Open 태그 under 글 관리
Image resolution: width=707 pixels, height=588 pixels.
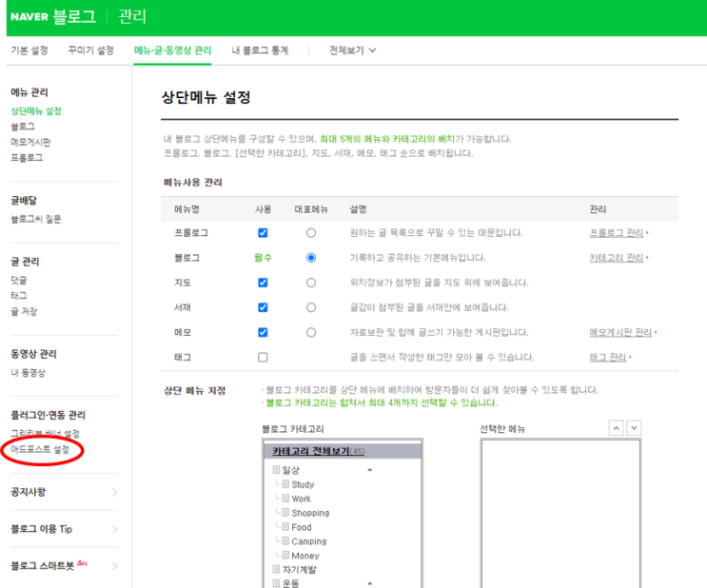[x=18, y=295]
